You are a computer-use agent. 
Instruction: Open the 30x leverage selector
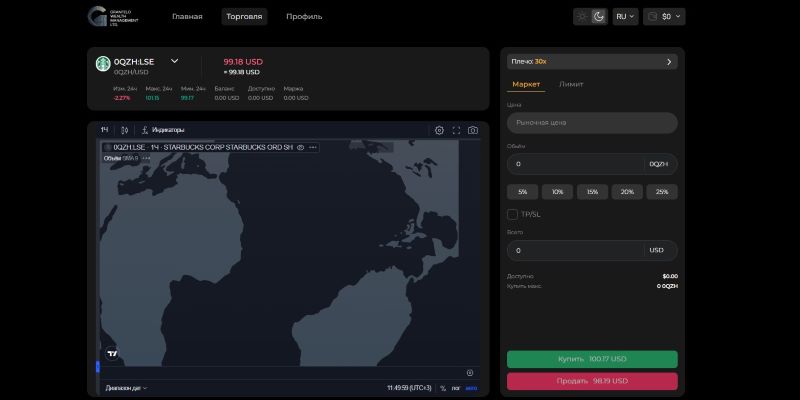pyautogui.click(x=592, y=62)
